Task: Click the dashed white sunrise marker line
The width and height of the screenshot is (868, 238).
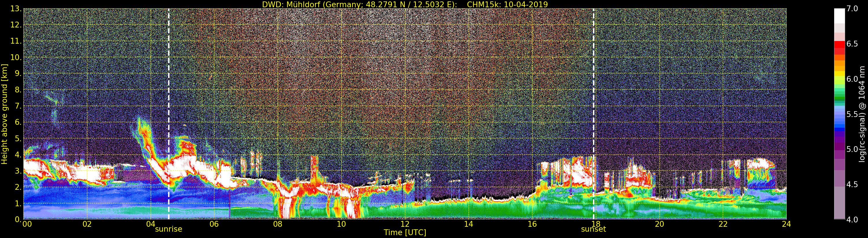Action: point(168,114)
